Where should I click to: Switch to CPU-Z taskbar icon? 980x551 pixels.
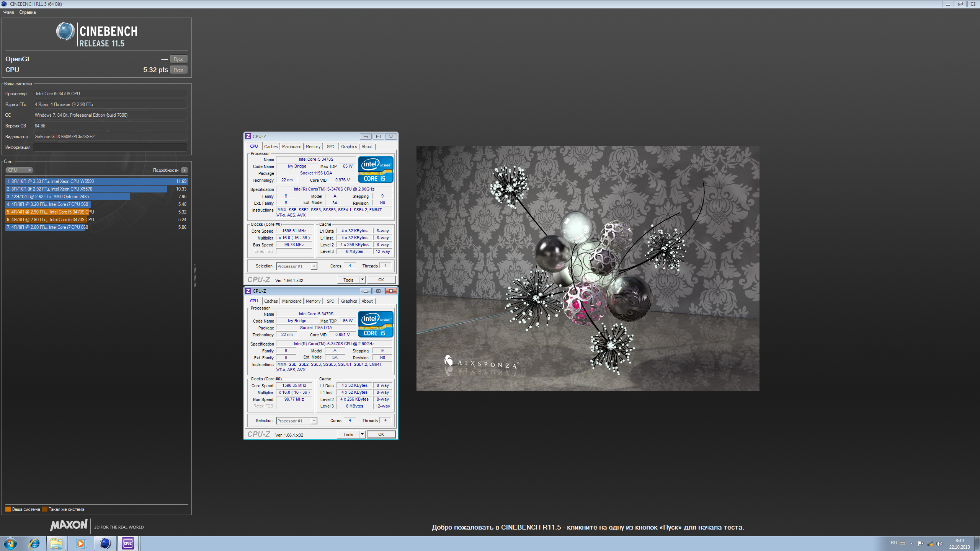pos(128,543)
